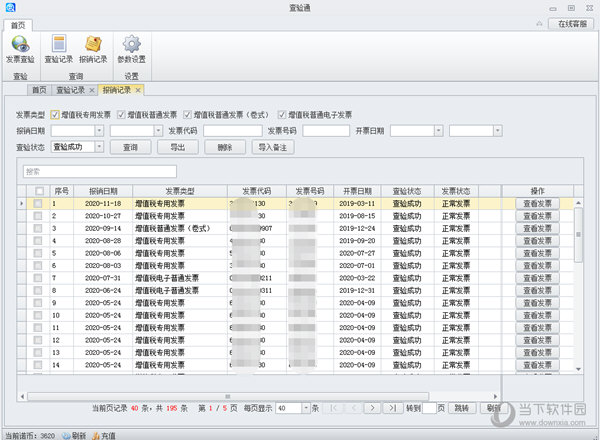Click 查看发票 for row 10
The image size is (600, 440).
pos(537,315)
